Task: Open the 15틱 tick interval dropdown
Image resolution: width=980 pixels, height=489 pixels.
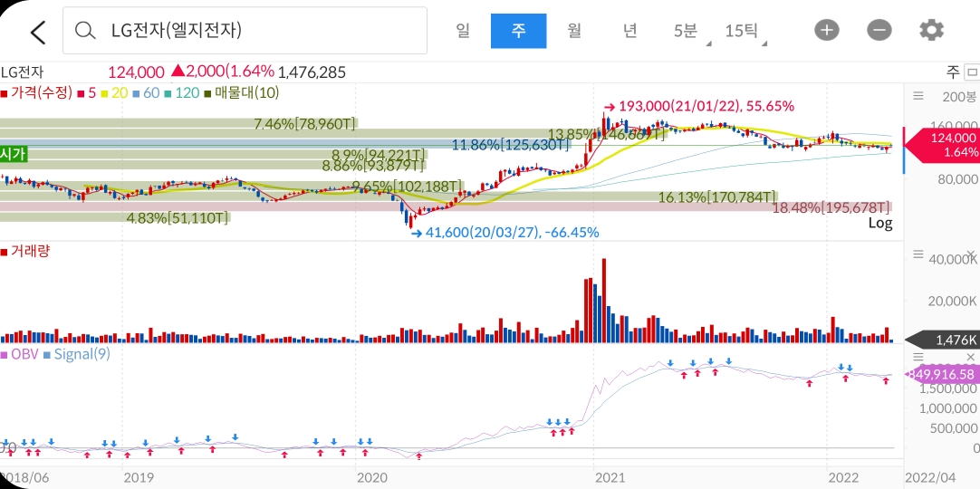Action: pos(744,31)
